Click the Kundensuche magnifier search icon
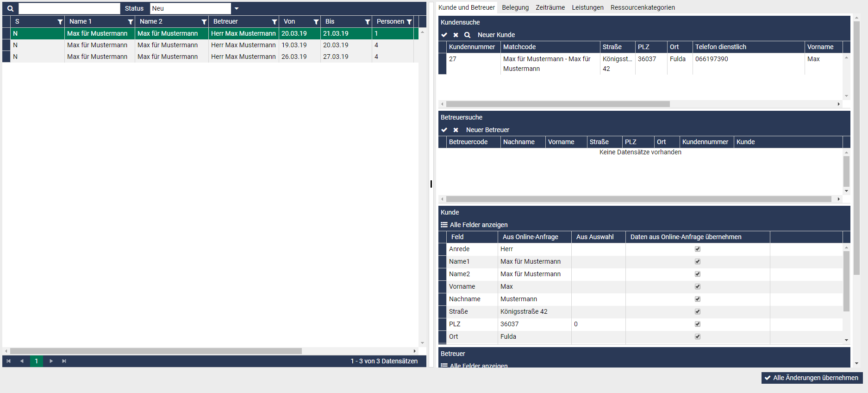 click(468, 35)
